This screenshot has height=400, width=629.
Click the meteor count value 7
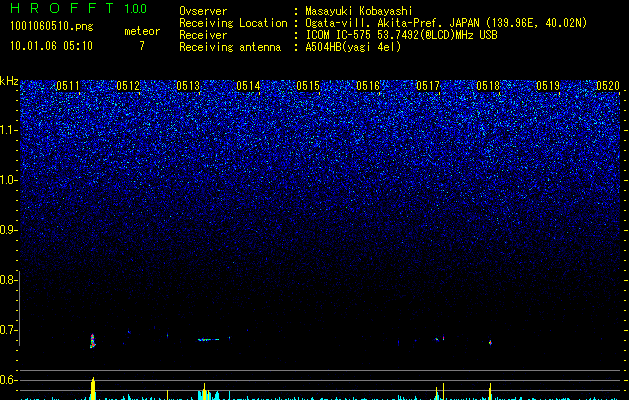142,46
